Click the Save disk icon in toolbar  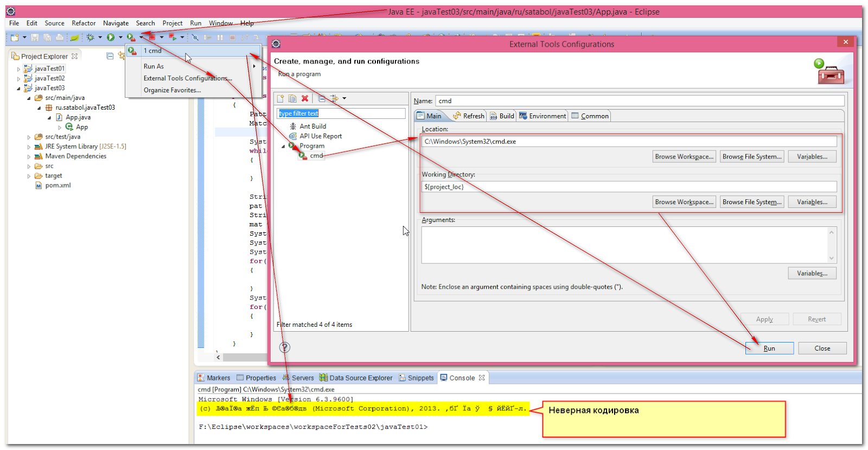35,37
